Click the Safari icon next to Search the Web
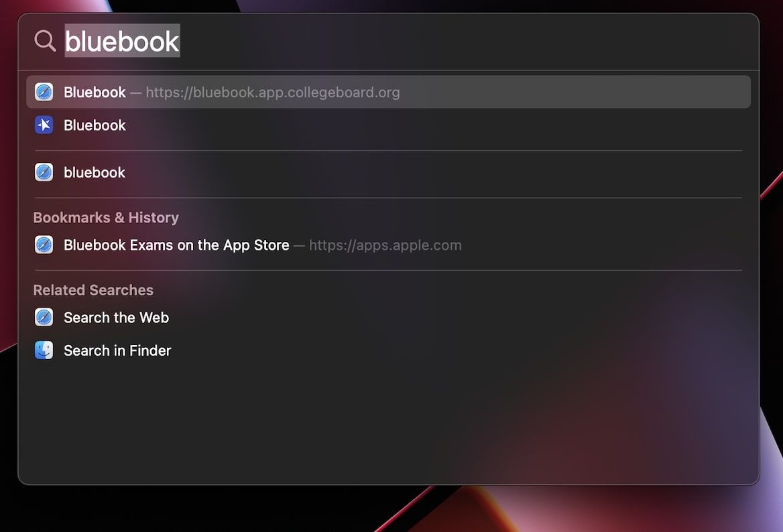Viewport: 783px width, 532px height. pyautogui.click(x=44, y=317)
